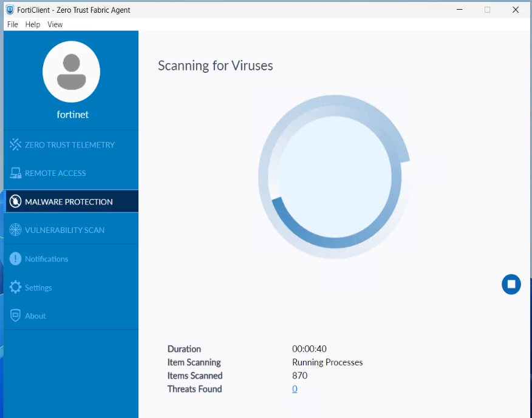The height and width of the screenshot is (418, 532).
Task: Open the File menu
Action: (x=13, y=24)
